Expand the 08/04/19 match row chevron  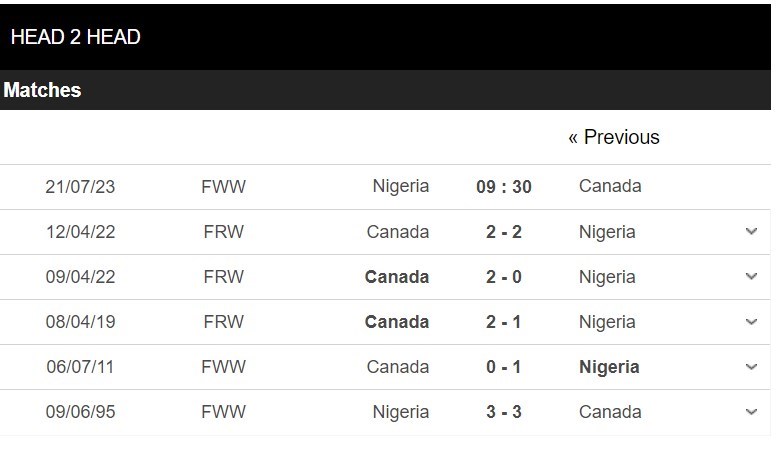(751, 321)
